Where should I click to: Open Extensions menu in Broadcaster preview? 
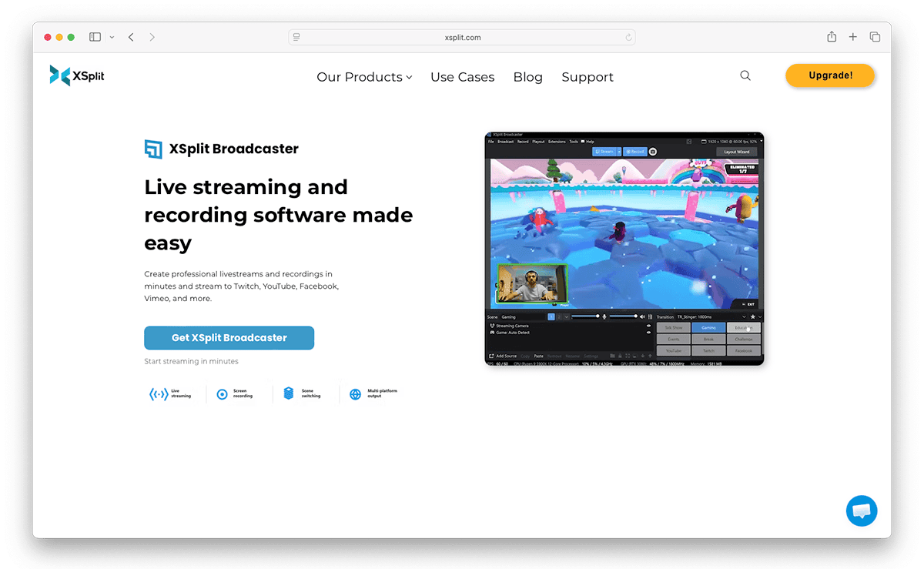(x=557, y=142)
